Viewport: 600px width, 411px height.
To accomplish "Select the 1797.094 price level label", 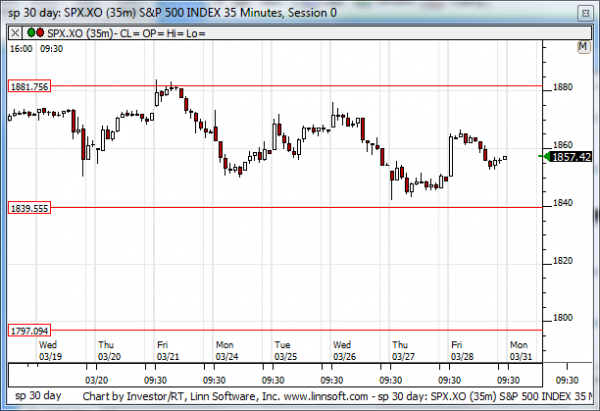I will tap(29, 330).
